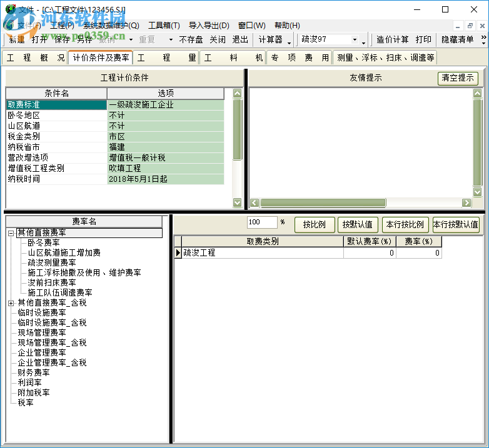Click the 打印 toolbar button
This screenshot has height=448, width=489.
423,39
